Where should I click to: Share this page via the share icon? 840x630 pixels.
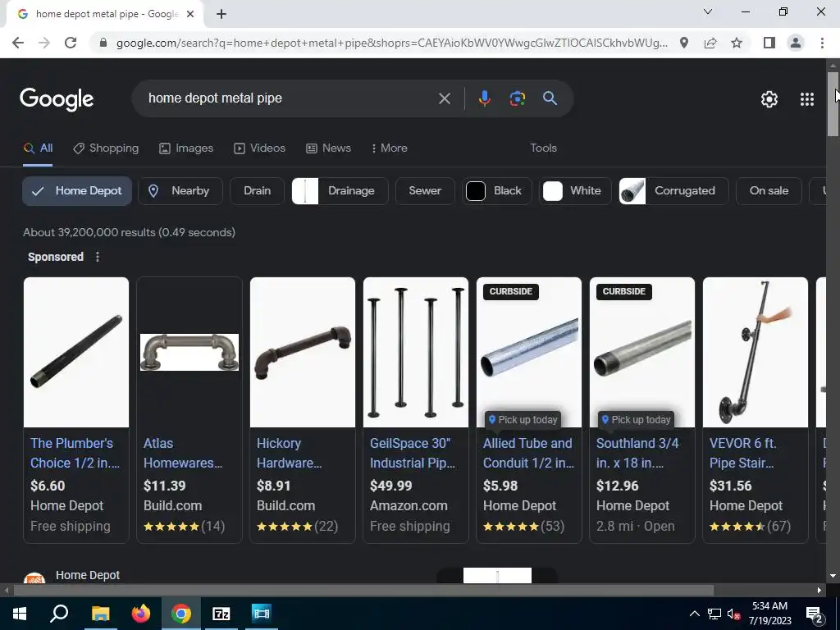tap(710, 43)
